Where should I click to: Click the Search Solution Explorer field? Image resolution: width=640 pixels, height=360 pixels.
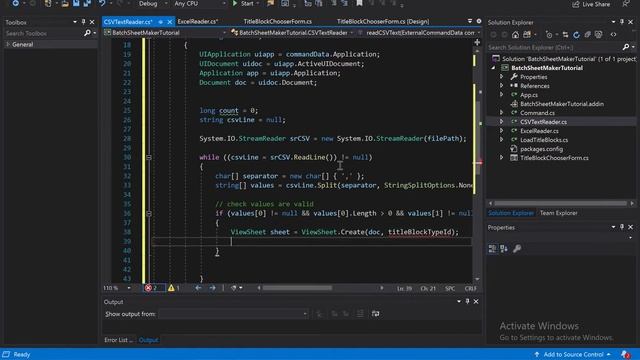(x=554, y=47)
